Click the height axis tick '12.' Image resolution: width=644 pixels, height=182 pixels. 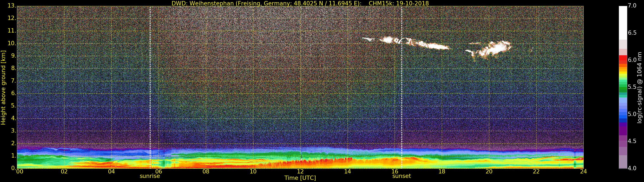tap(12, 18)
